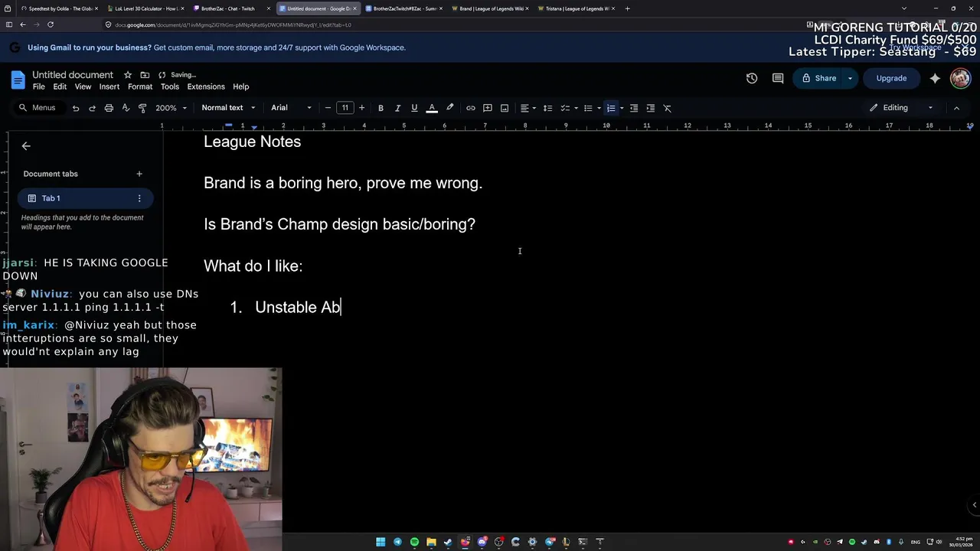Open the Windows Start menu

[381, 542]
